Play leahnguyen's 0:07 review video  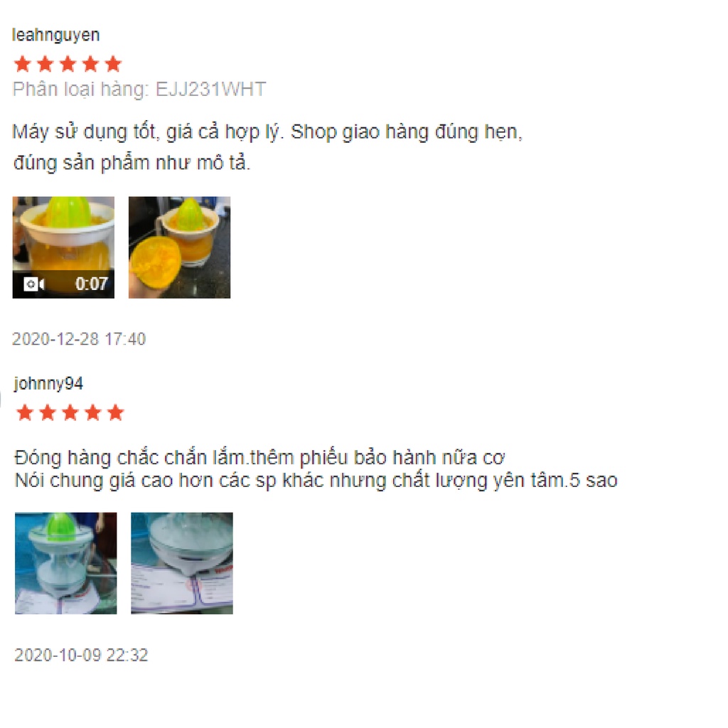(63, 247)
